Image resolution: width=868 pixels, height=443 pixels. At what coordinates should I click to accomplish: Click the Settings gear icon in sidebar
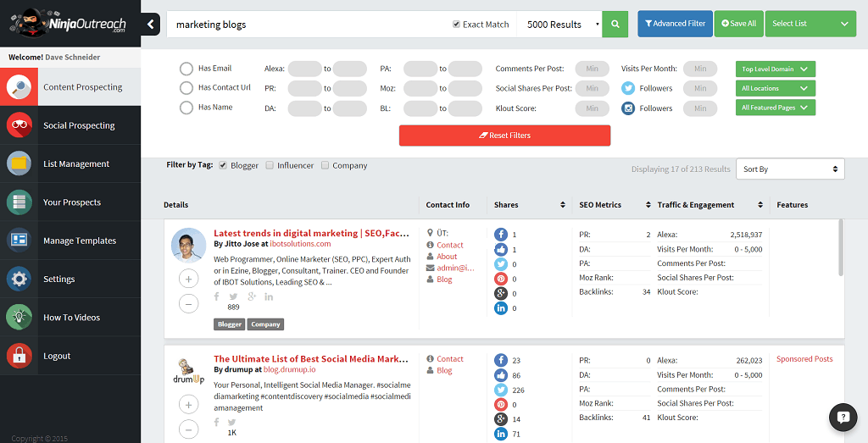[19, 279]
